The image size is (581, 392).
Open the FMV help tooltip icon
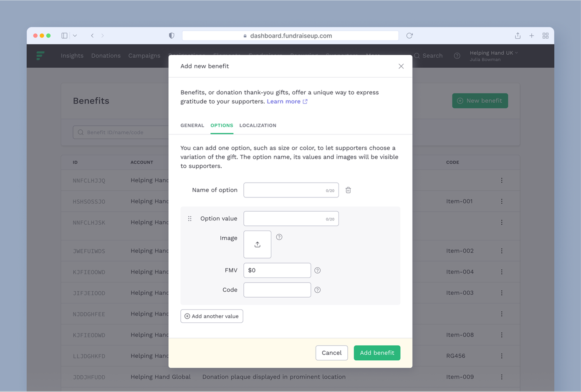click(x=317, y=270)
